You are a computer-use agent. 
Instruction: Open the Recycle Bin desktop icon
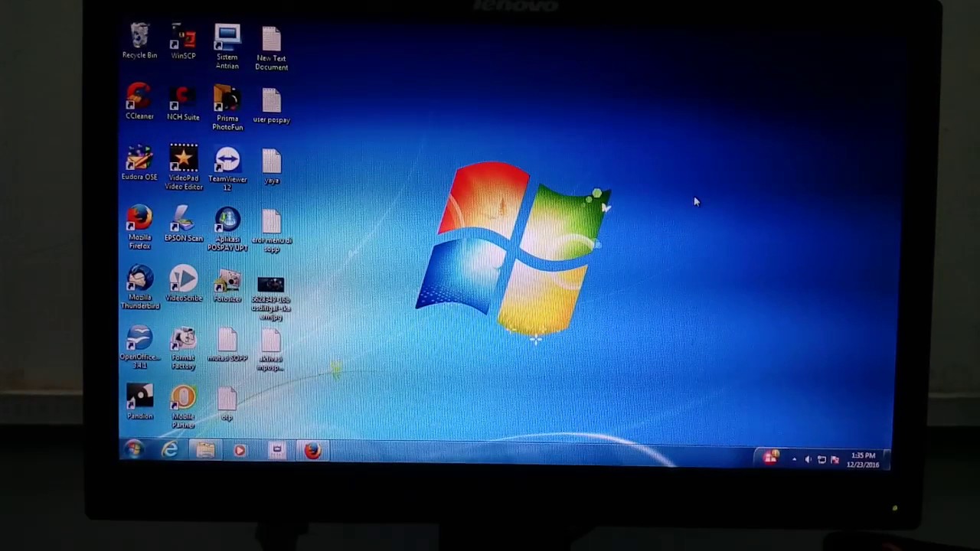pos(139,41)
